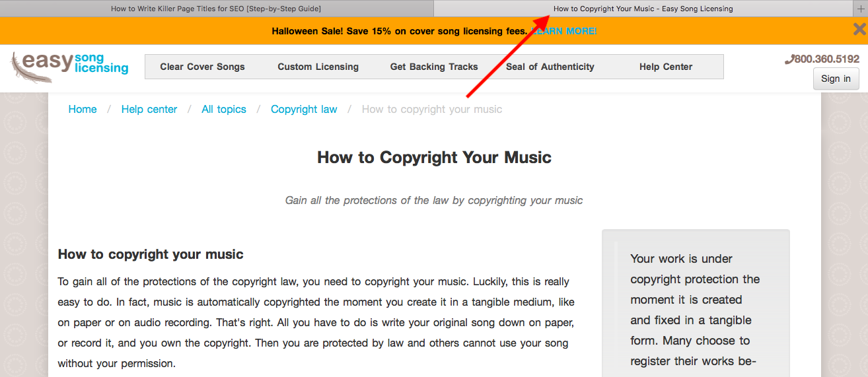The width and height of the screenshot is (868, 377).
Task: Open the Copyright law breadcrumb
Action: click(x=304, y=110)
